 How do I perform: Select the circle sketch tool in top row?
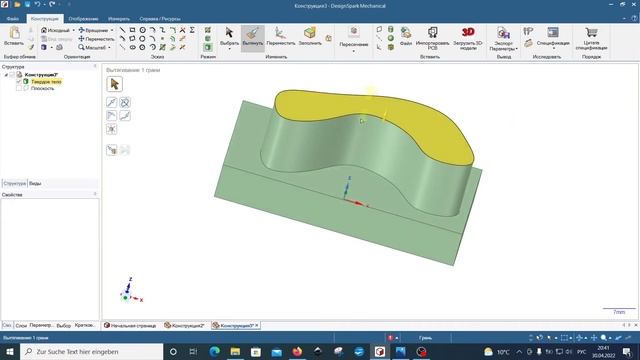(x=142, y=30)
